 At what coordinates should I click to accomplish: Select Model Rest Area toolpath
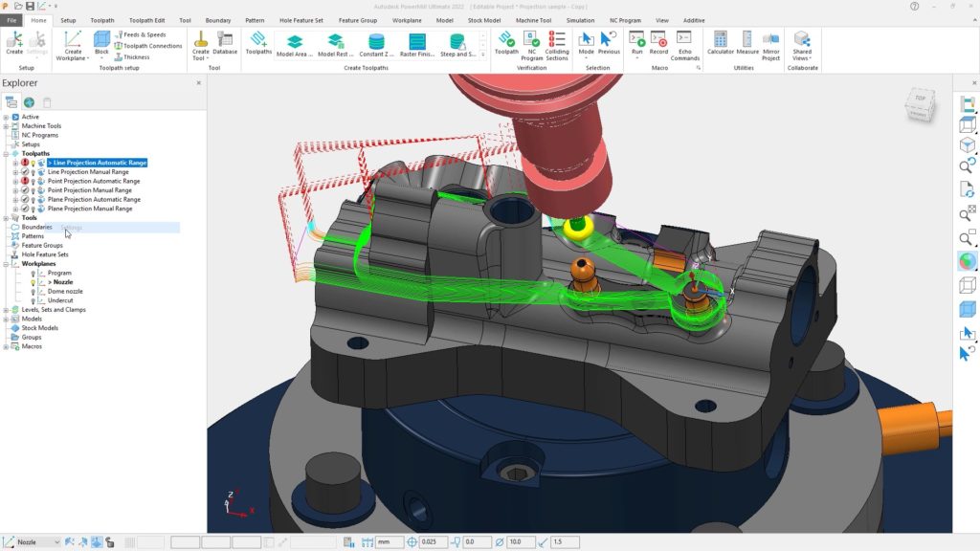coord(336,45)
